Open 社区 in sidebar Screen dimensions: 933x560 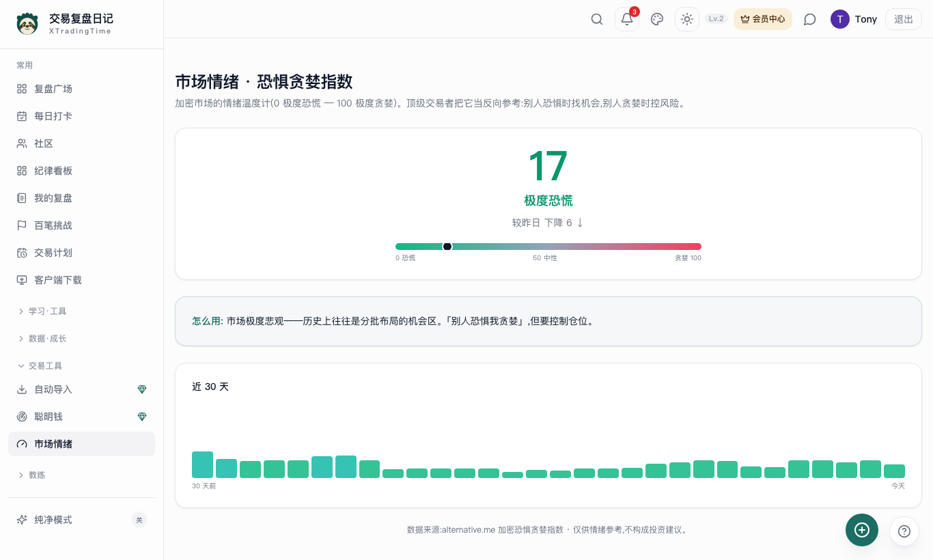pos(81,143)
